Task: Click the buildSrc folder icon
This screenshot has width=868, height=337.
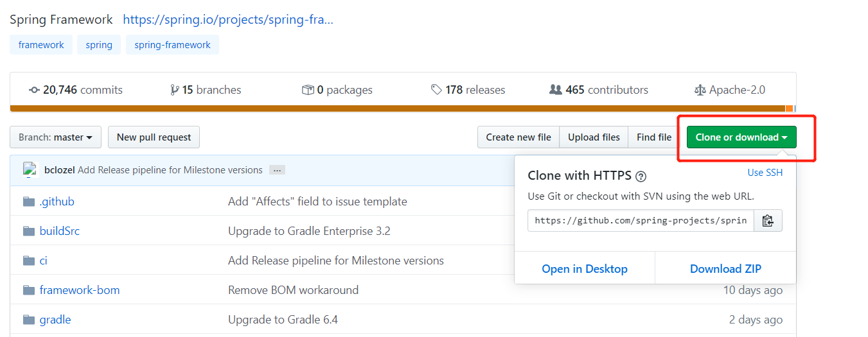Action: click(28, 231)
